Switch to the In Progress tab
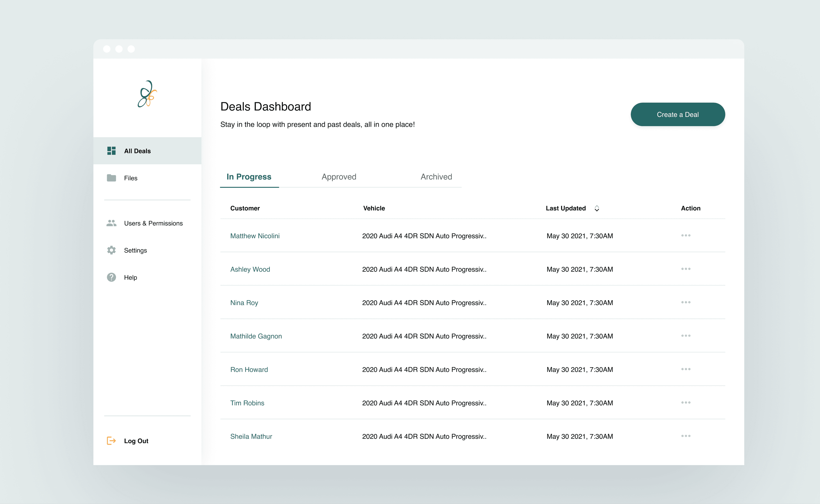The width and height of the screenshot is (820, 504). (249, 177)
